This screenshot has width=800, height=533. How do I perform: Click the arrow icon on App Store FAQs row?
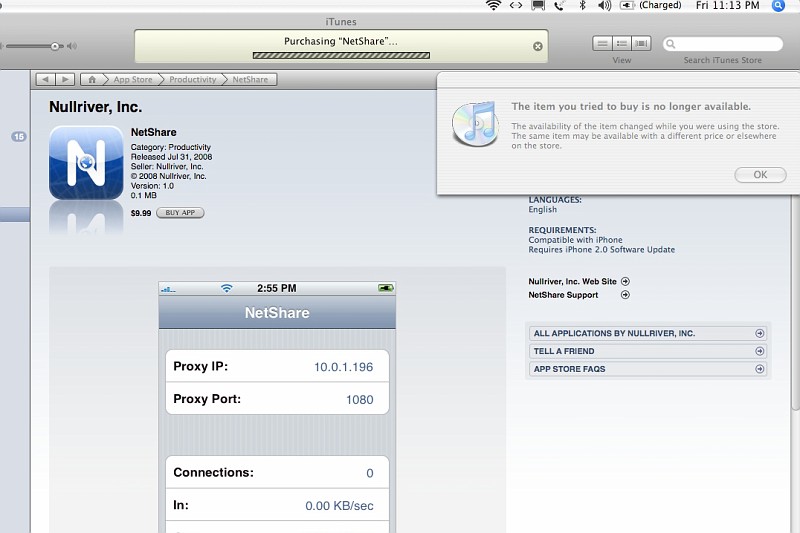[x=760, y=369]
